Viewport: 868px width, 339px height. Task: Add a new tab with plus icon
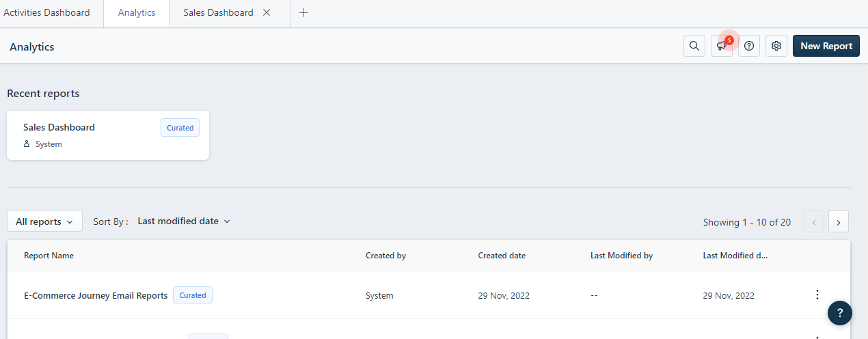click(303, 12)
